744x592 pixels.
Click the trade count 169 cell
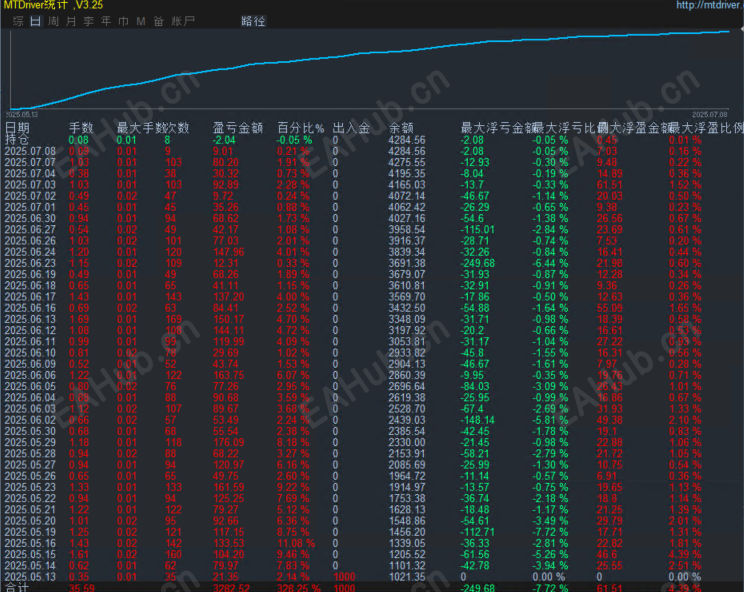[x=173, y=319]
